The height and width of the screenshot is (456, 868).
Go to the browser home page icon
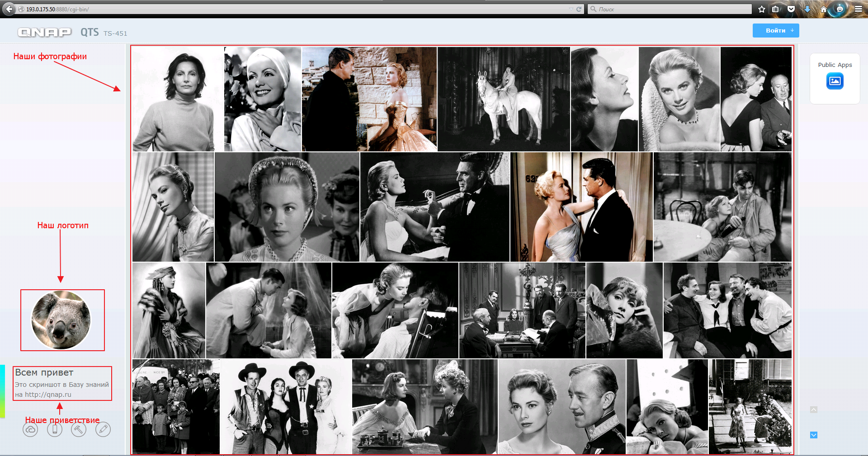(x=824, y=9)
